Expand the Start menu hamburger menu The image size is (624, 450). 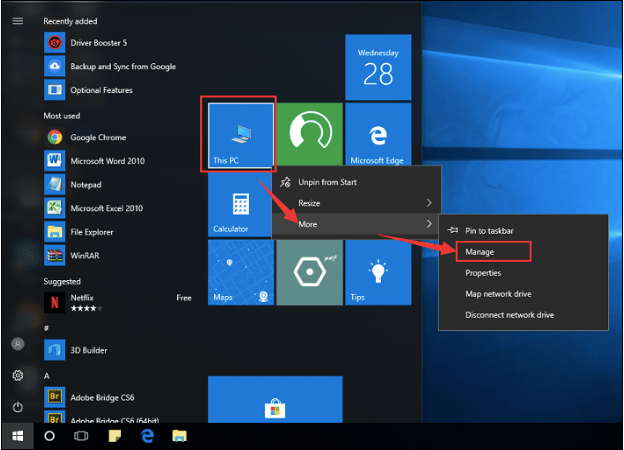(18, 21)
